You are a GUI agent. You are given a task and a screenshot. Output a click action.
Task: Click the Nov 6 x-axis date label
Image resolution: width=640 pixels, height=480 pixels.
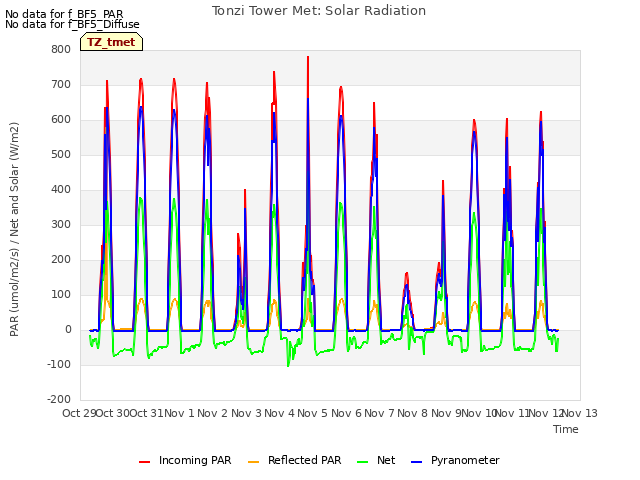pos(346,413)
